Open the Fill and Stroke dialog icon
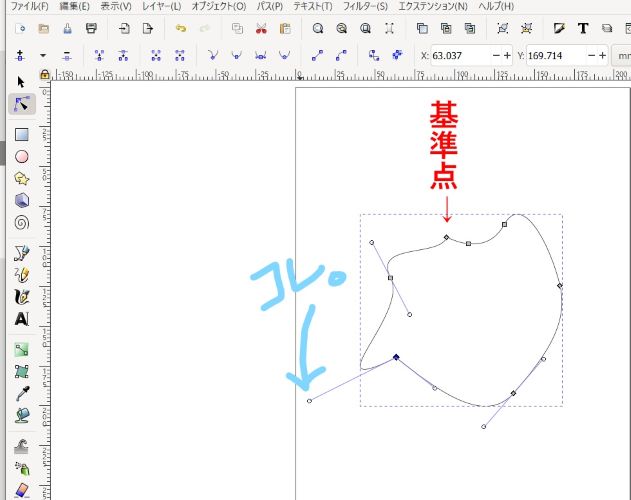The height and width of the screenshot is (500, 631). click(x=559, y=28)
